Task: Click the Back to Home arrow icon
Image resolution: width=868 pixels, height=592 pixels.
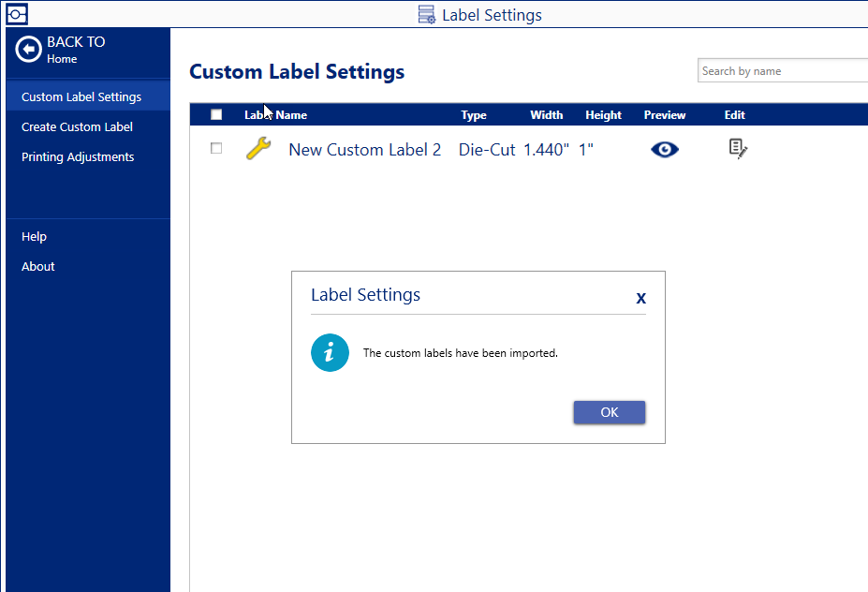Action: coord(29,50)
